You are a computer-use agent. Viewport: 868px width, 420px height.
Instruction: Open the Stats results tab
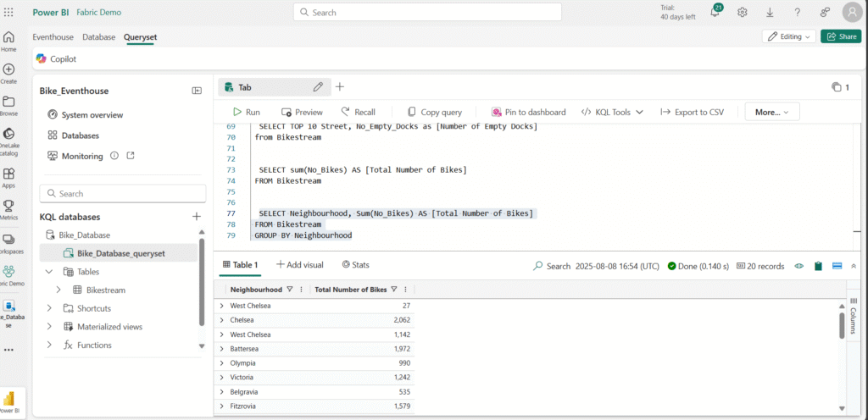point(355,265)
